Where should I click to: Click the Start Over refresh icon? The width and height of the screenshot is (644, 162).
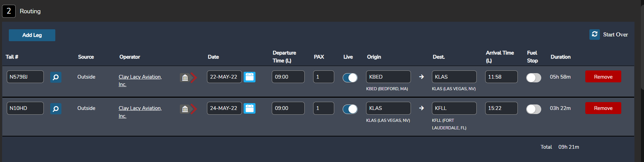pyautogui.click(x=594, y=34)
